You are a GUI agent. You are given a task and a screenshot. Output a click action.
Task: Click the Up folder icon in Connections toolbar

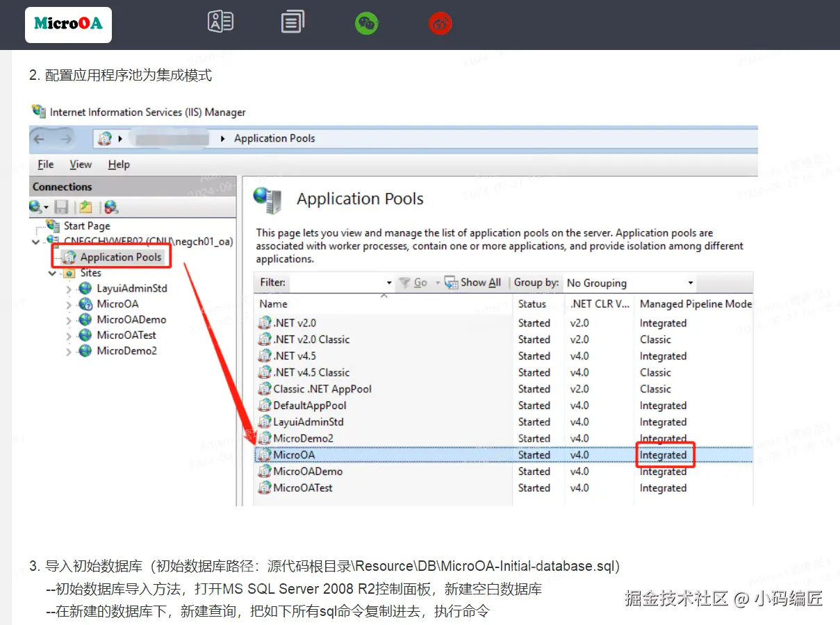tap(85, 206)
